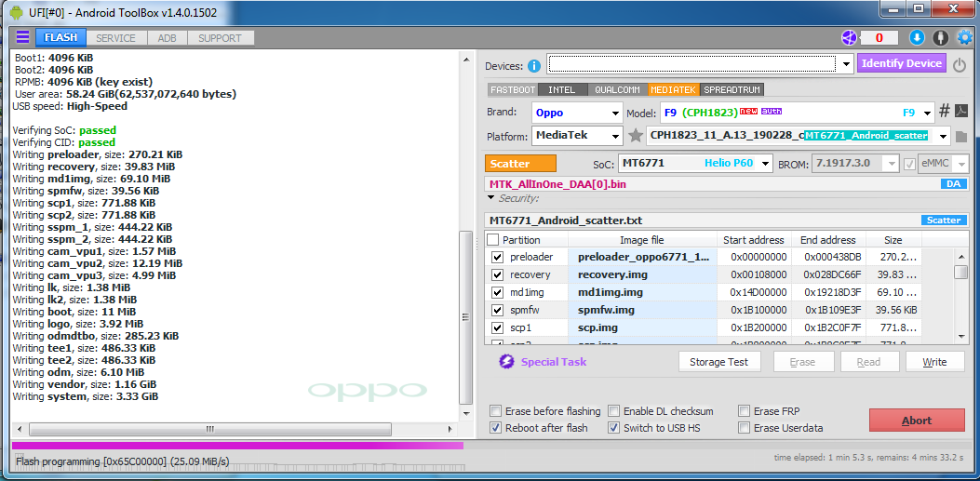Enable Erase FRP checkbox
This screenshot has width=980, height=481.
[745, 411]
